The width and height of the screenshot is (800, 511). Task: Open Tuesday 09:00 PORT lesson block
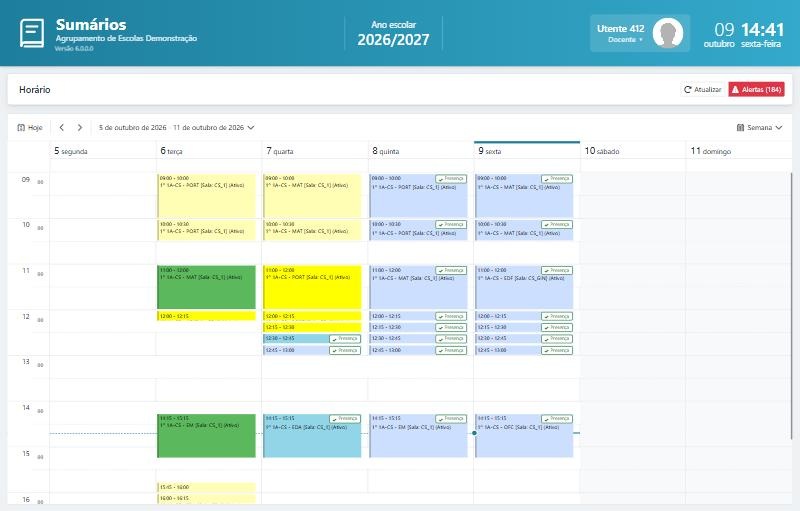coord(207,196)
